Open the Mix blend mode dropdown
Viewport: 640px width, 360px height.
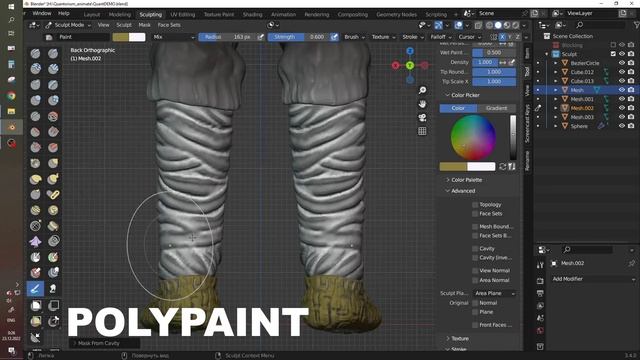point(174,37)
